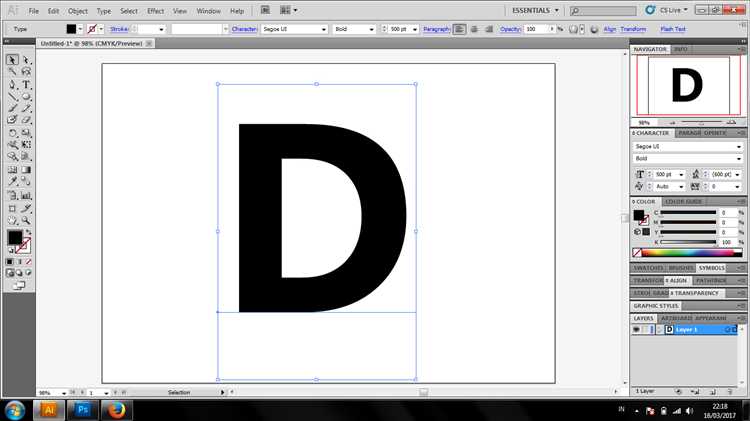
Task: Switch to the SYMBOLS tab
Action: pos(711,268)
